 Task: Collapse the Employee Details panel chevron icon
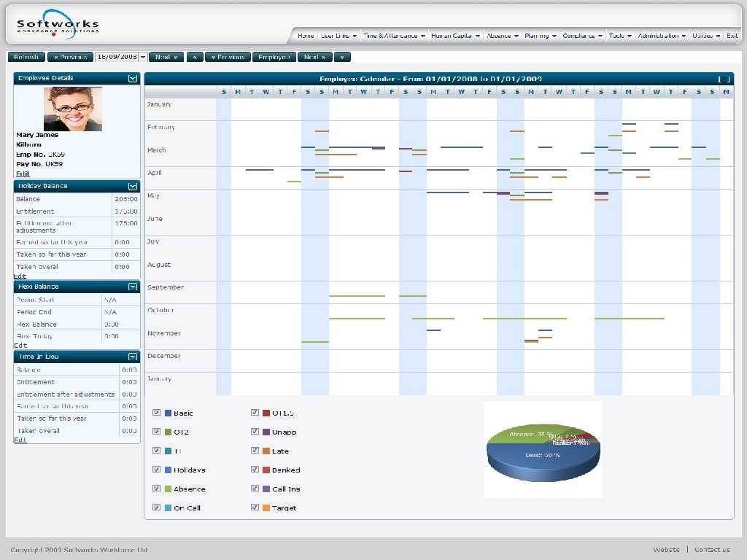pyautogui.click(x=133, y=78)
